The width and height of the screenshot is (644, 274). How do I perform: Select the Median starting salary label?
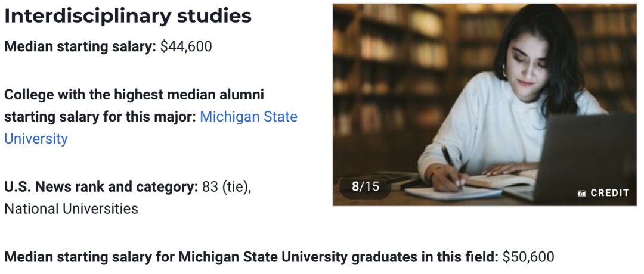[80, 47]
